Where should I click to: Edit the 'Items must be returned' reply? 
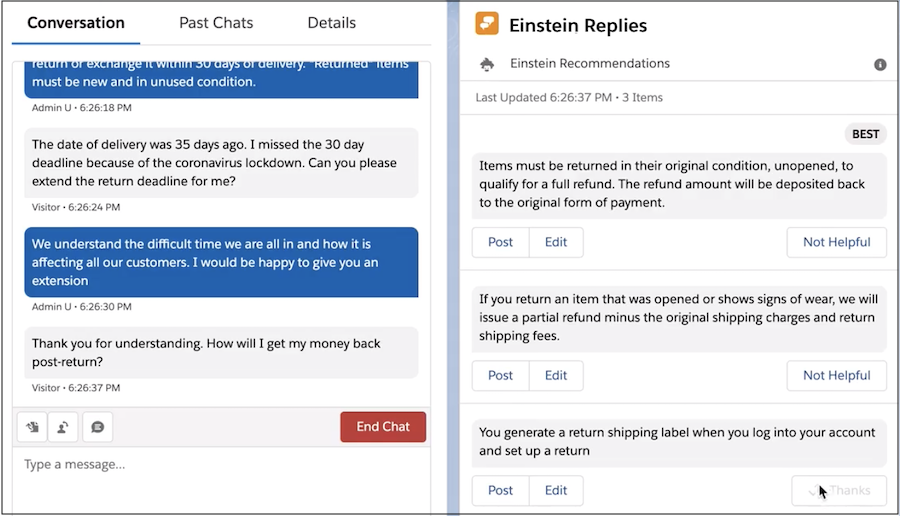[556, 242]
